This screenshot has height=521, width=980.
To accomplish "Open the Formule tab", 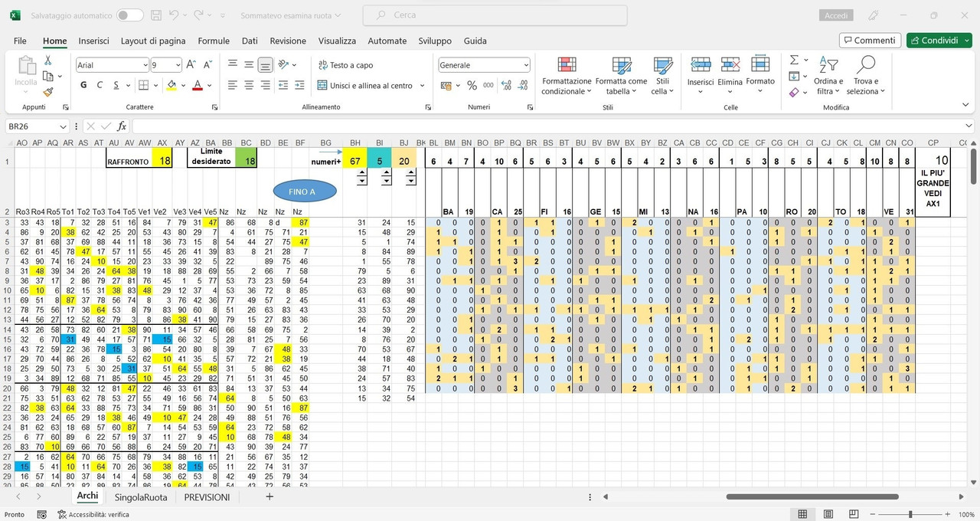I will (214, 41).
